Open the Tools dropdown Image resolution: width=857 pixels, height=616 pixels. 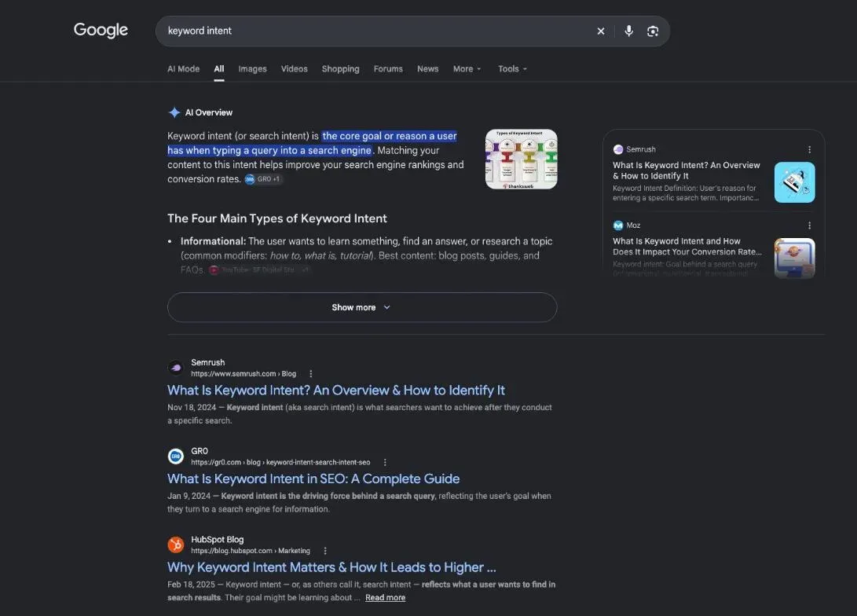click(512, 69)
